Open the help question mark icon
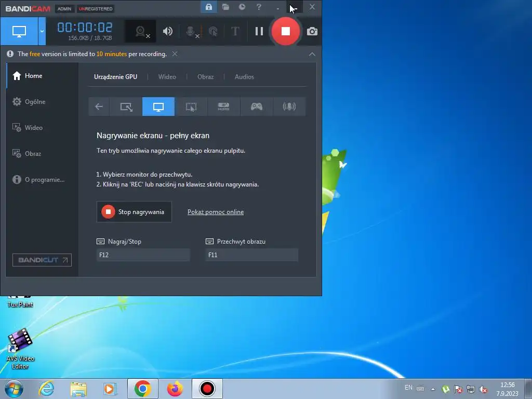The width and height of the screenshot is (532, 399). tap(259, 7)
